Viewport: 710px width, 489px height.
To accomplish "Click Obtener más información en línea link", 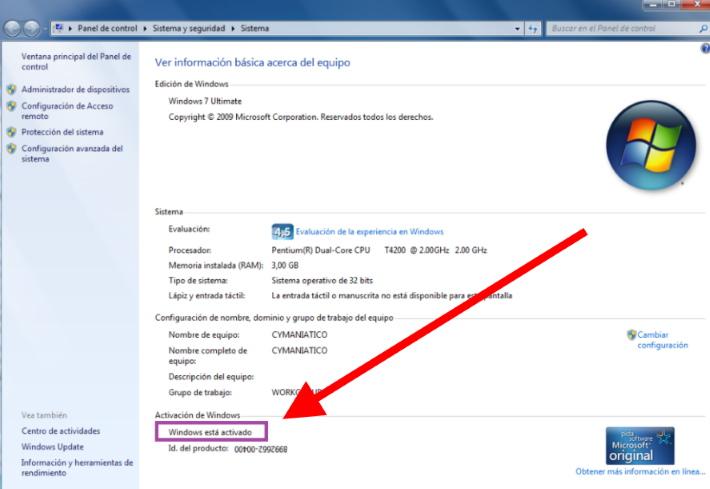I will (x=640, y=471).
